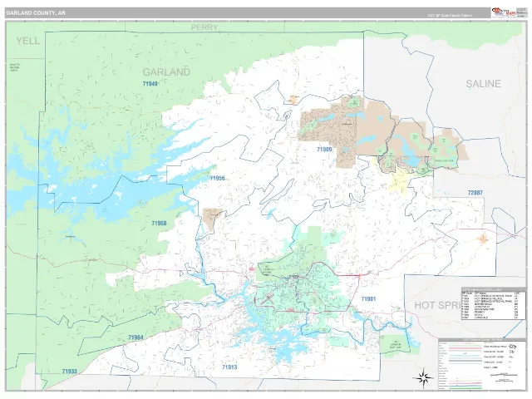
Task: Select ZIP code label 71913
Action: pos(229,367)
